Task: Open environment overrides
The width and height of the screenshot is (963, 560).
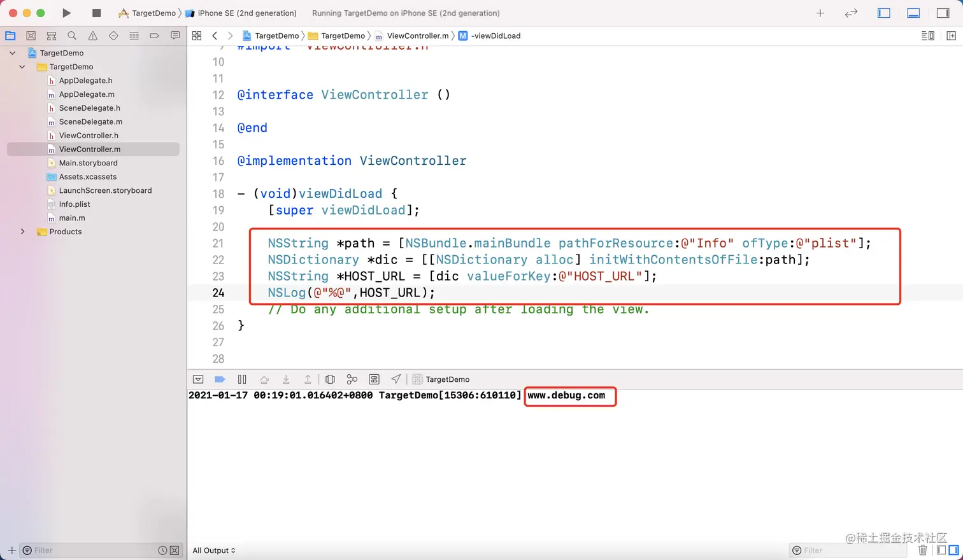Action: pos(374,379)
